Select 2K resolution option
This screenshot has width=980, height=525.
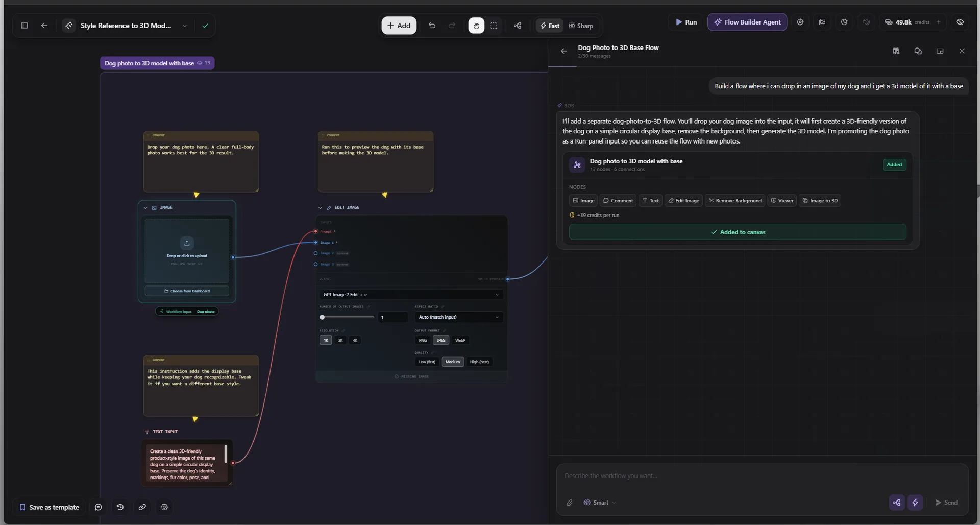point(340,340)
